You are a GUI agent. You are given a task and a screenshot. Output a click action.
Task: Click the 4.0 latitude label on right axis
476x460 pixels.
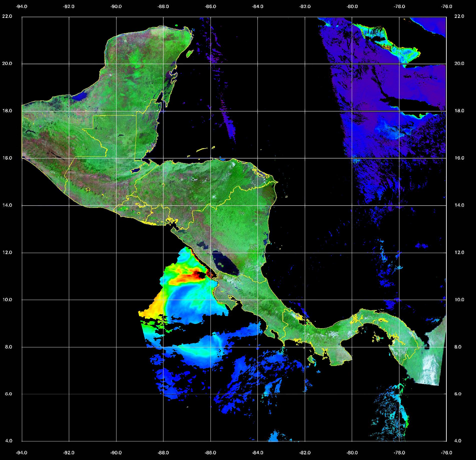click(459, 441)
